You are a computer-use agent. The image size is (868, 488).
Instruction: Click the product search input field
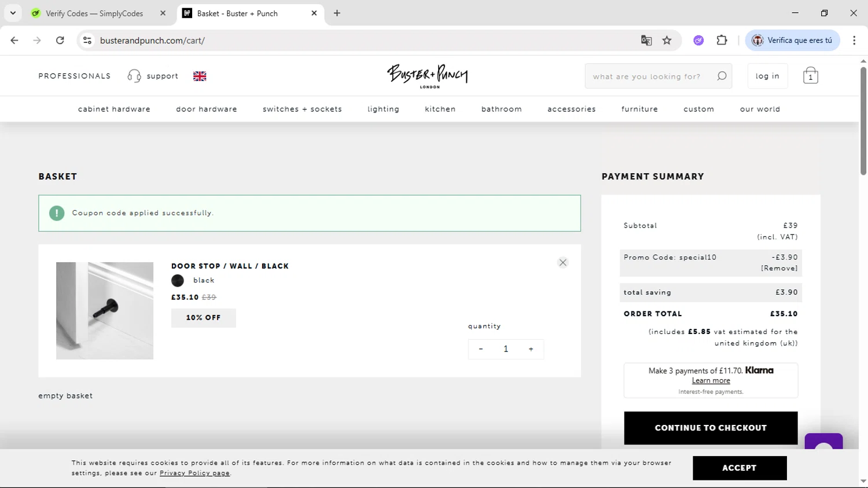pos(650,76)
